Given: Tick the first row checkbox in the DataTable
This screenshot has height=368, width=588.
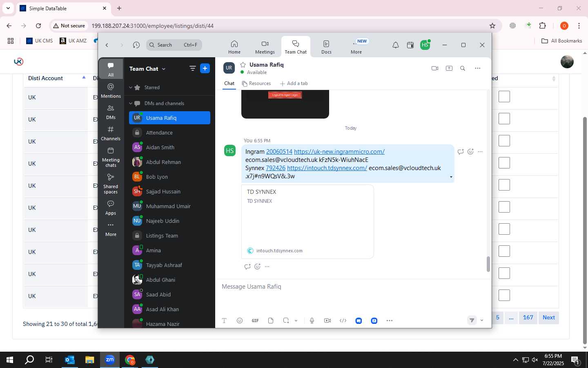Looking at the screenshot, I should [x=504, y=97].
